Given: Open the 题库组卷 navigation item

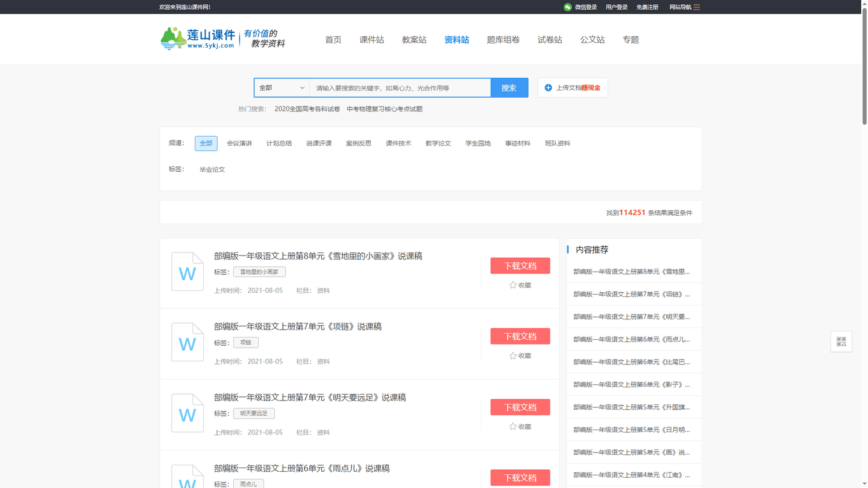Looking at the screenshot, I should pyautogui.click(x=503, y=40).
